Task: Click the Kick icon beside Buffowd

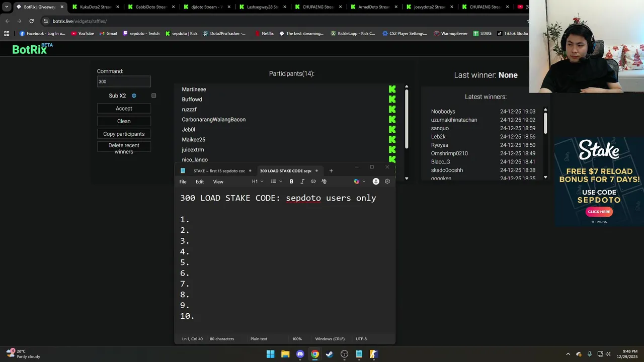Action: (392, 100)
